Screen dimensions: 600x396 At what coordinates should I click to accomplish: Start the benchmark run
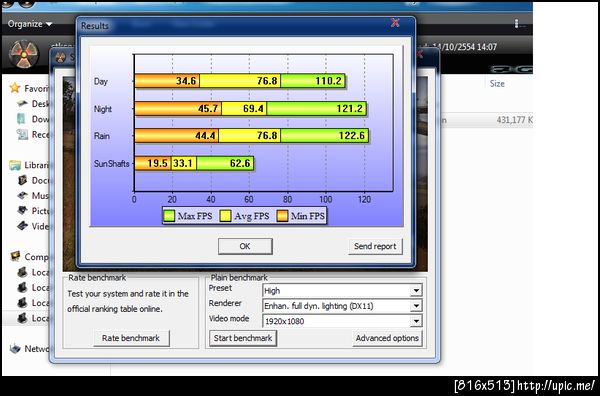243,338
